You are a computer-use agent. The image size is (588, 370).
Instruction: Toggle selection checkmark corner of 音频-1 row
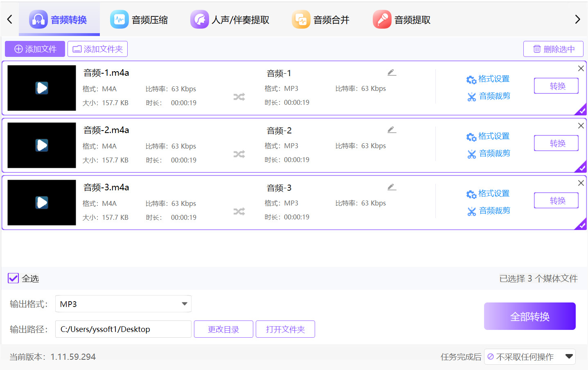pos(582,111)
